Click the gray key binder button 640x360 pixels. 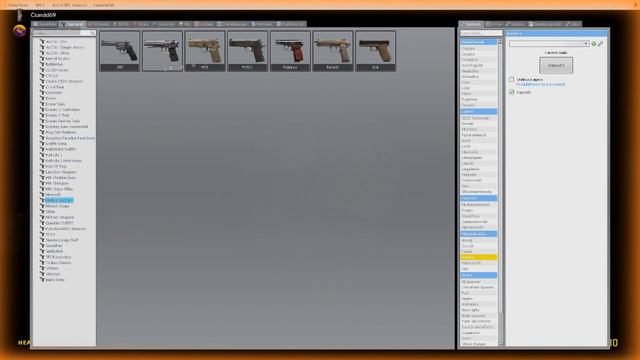click(556, 65)
